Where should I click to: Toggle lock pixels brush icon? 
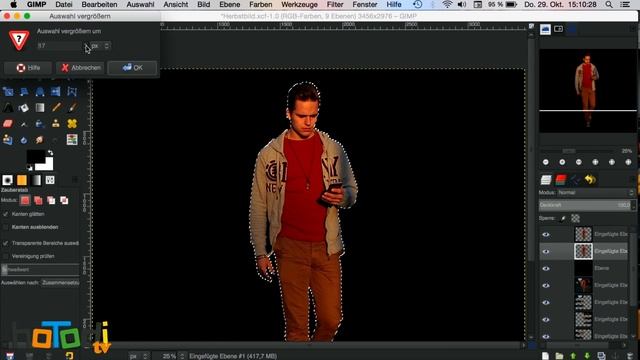[x=563, y=218]
